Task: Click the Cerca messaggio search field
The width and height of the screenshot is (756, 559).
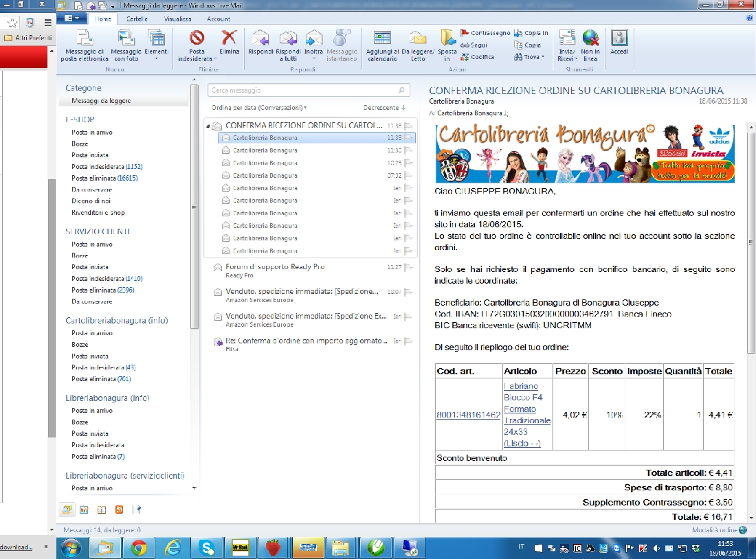Action: (x=309, y=90)
